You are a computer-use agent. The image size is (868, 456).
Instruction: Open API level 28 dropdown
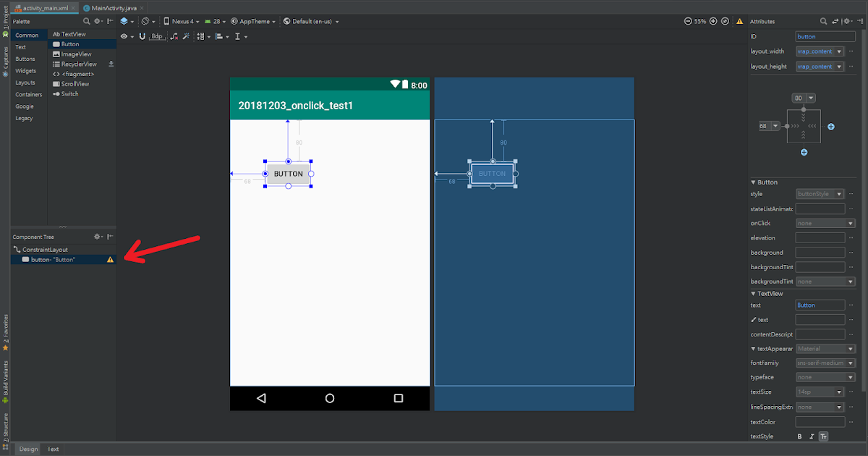coord(215,22)
